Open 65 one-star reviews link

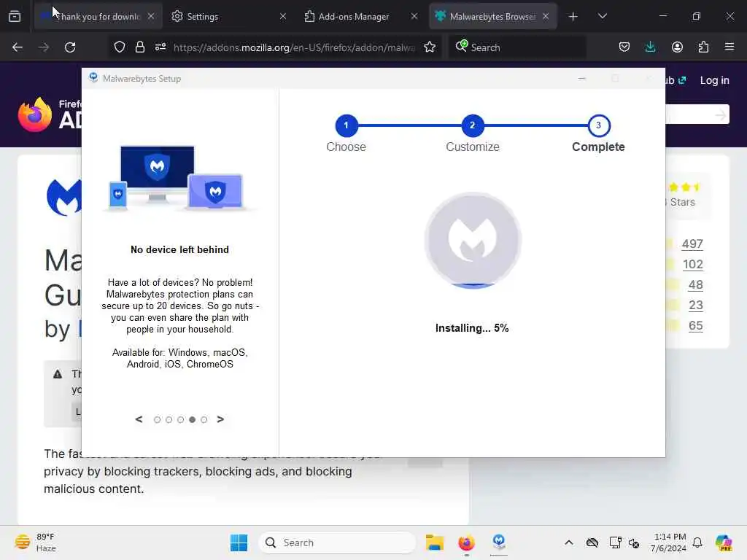coord(695,326)
